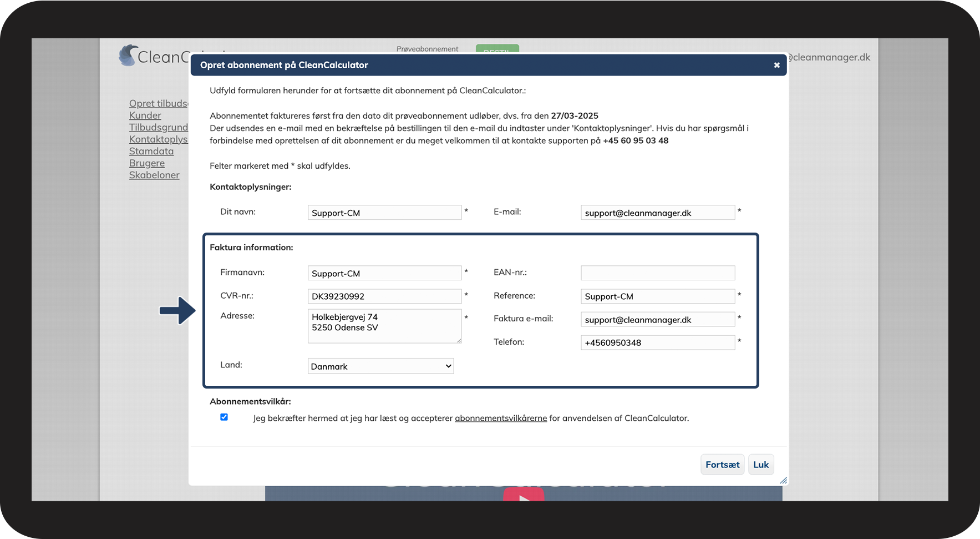Click the dialog title Opret abonnement på CleanCalculator
This screenshot has width=980, height=539.
[284, 65]
